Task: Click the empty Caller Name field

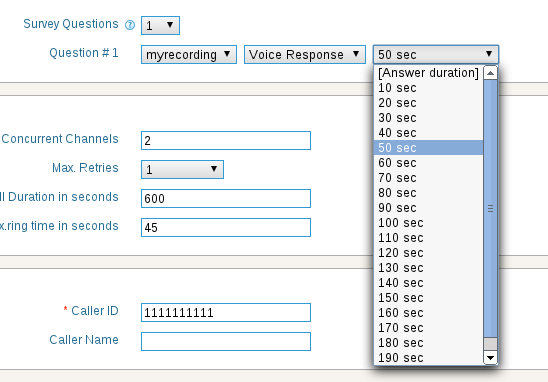Action: 226,341
